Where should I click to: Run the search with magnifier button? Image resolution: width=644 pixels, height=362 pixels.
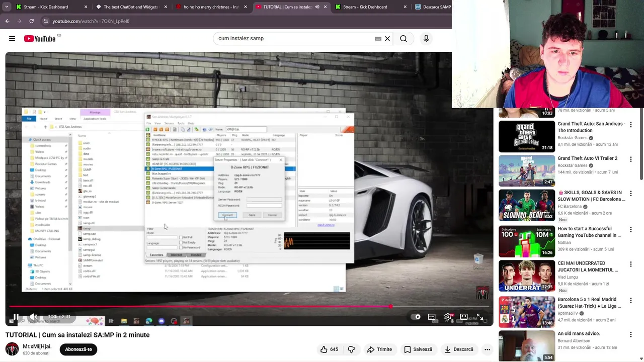tap(404, 39)
